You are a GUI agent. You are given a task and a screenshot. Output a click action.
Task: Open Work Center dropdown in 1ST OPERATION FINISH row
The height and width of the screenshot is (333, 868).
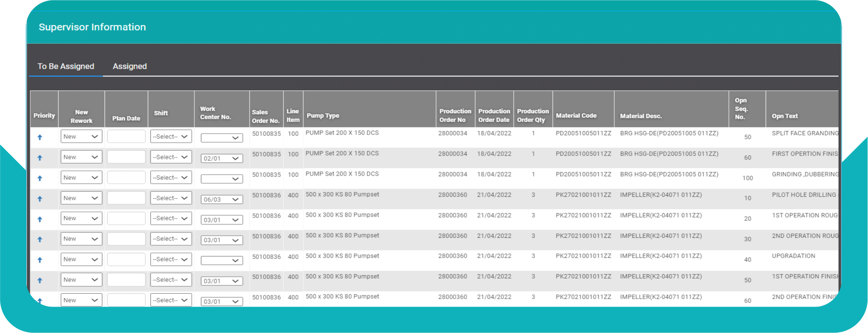pyautogui.click(x=222, y=281)
